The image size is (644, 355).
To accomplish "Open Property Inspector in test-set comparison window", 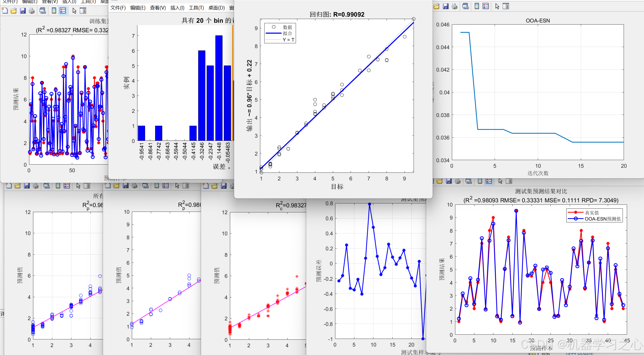I will [509, 181].
